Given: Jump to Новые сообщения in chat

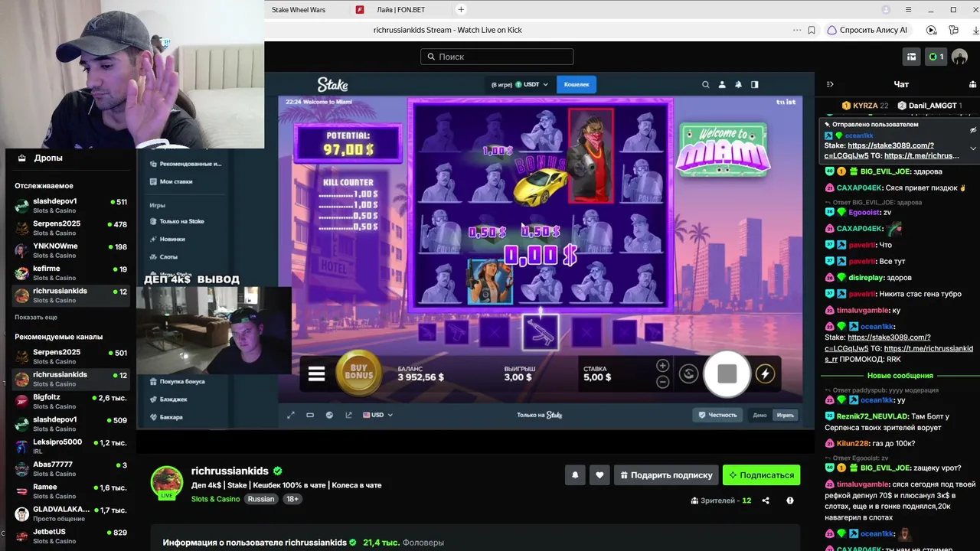Looking at the screenshot, I should coord(900,376).
